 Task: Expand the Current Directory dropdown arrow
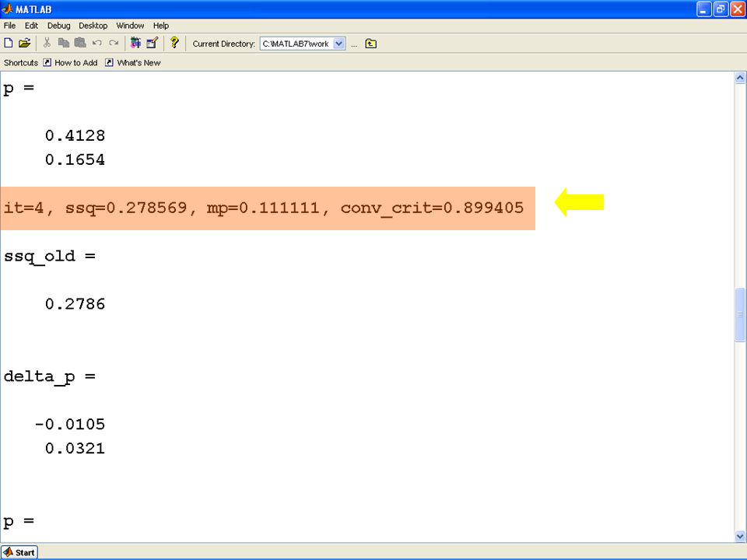pos(338,44)
